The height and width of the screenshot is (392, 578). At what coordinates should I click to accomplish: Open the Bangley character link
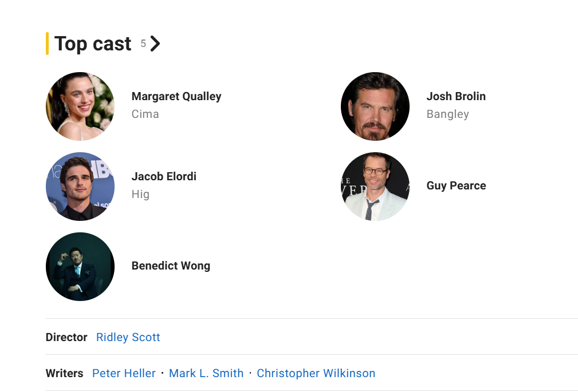[x=447, y=114]
